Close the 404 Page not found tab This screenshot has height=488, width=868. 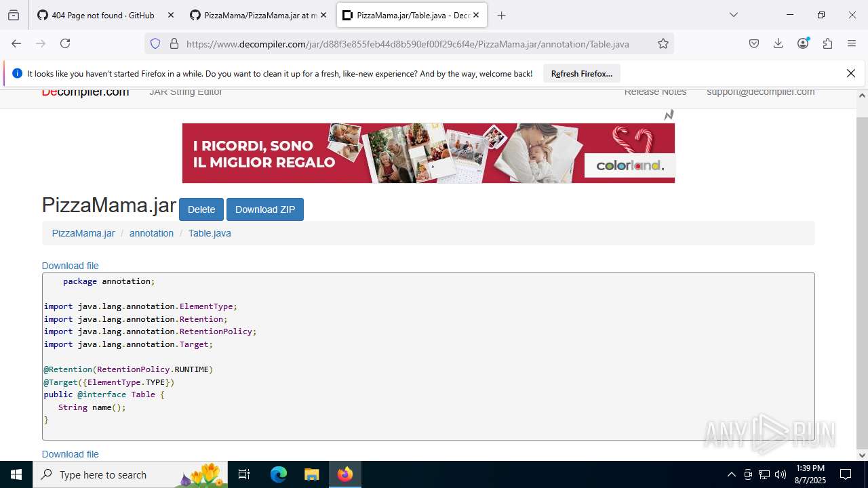[x=170, y=15]
